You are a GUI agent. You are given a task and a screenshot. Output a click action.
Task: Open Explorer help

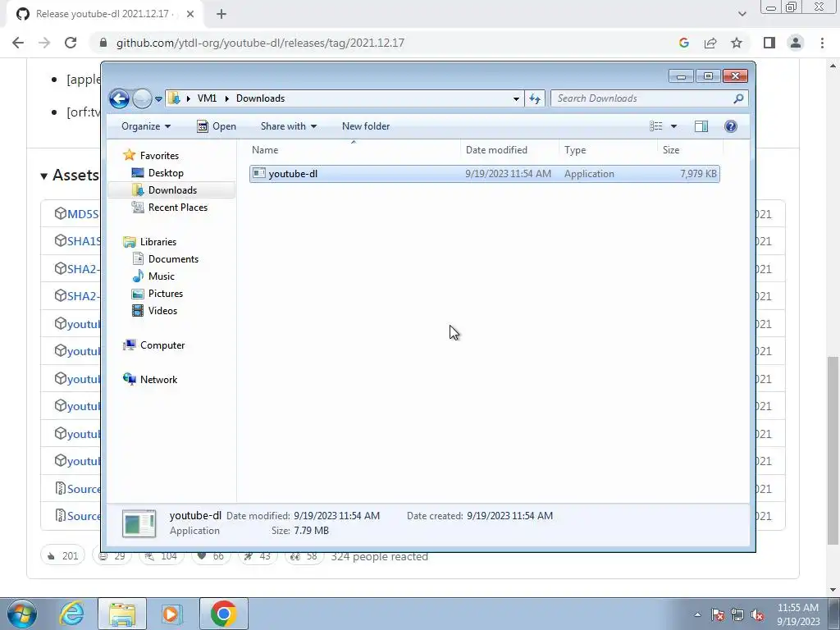click(731, 126)
